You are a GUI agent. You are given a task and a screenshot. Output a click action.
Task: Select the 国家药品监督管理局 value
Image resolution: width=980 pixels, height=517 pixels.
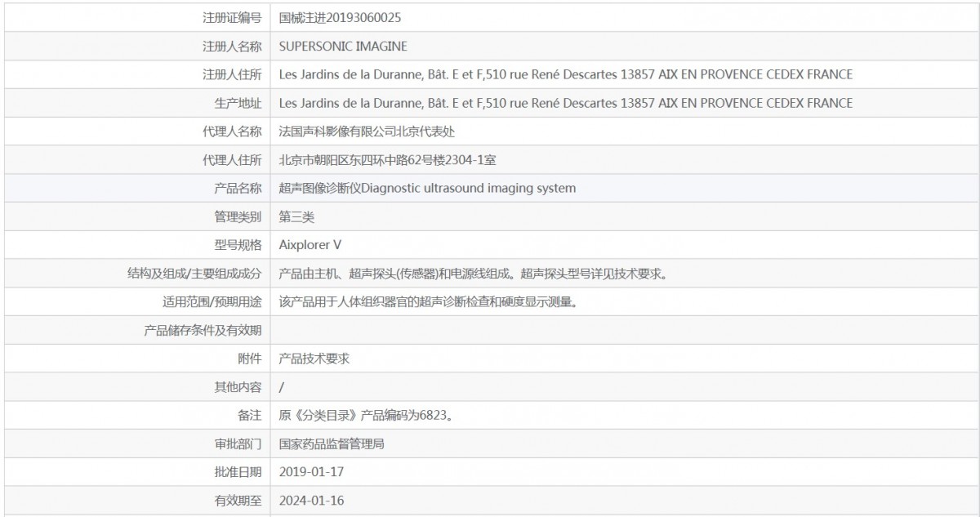tap(332, 444)
